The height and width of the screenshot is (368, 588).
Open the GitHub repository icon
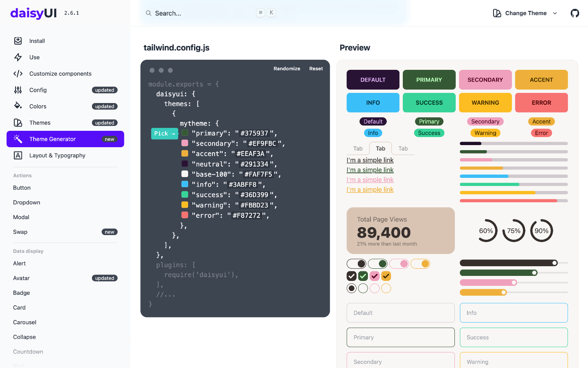575,13
